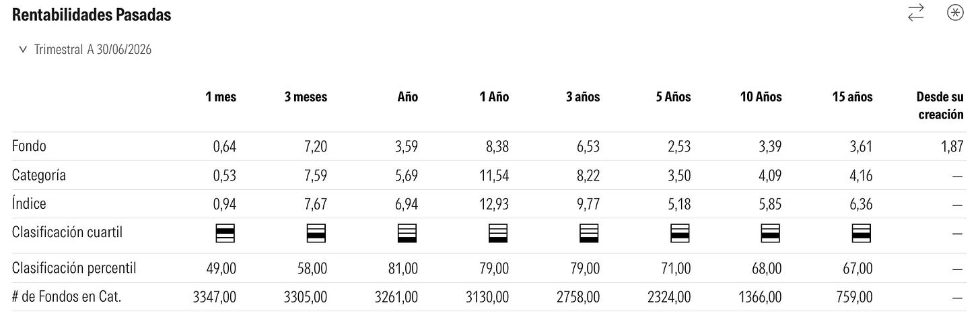Expand the Trimestral period chevron
The width and height of the screenshot is (980, 324).
pyautogui.click(x=23, y=50)
